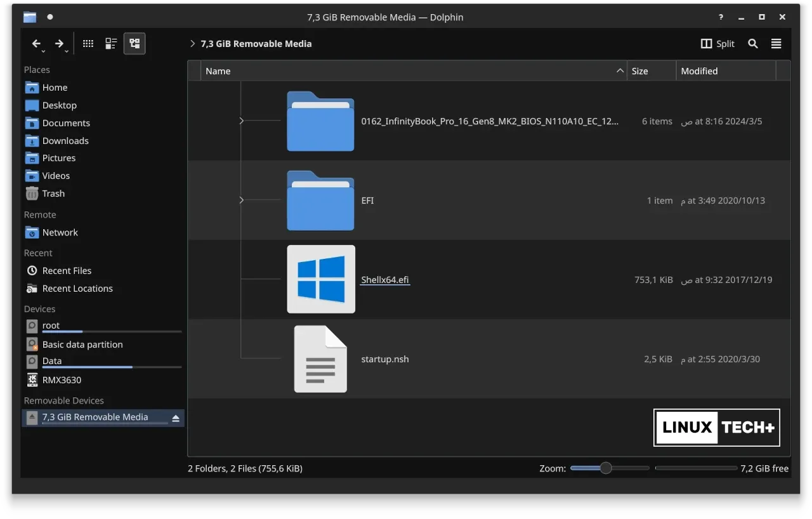Viewport: 812px width, 519px height.
Task: Open search with the magnifying glass icon
Action: click(x=752, y=44)
